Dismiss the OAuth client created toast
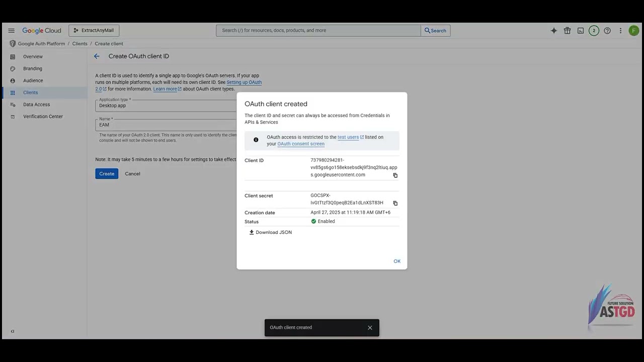 click(370, 328)
